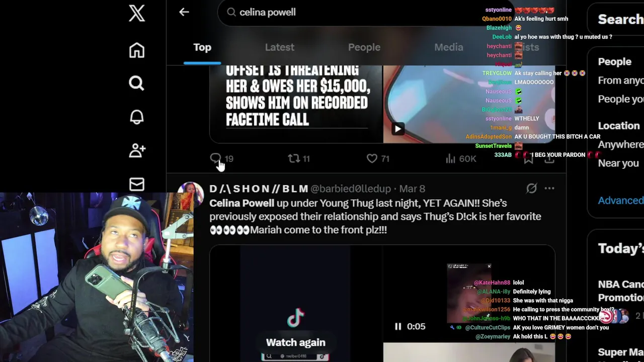Click the Grok icon on the barbied0lledup post
This screenshot has width=644, height=362.
531,189
